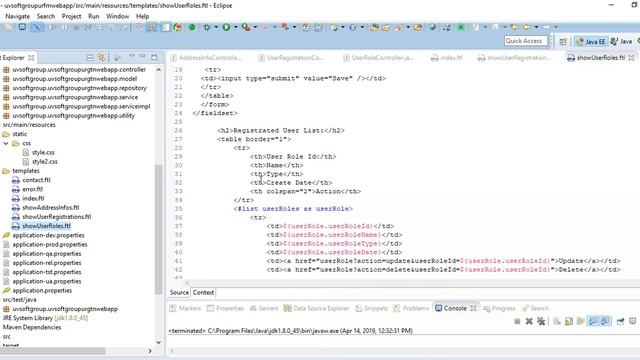
Task: Click the Debug gear icon in the toolbar
Action: click(207, 27)
